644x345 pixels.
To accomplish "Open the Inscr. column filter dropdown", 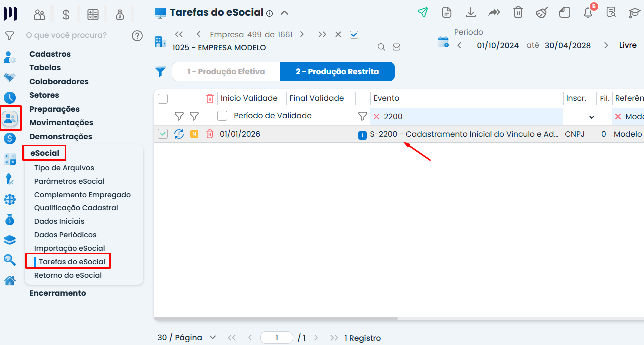I will 592,117.
